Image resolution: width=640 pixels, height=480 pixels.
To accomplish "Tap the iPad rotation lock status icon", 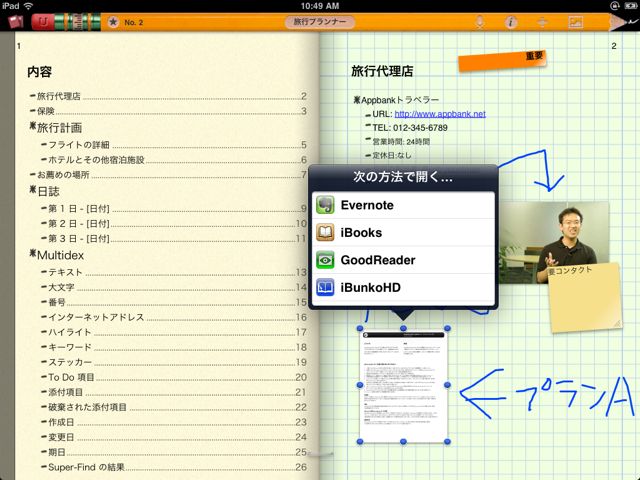I will click(614, 6).
